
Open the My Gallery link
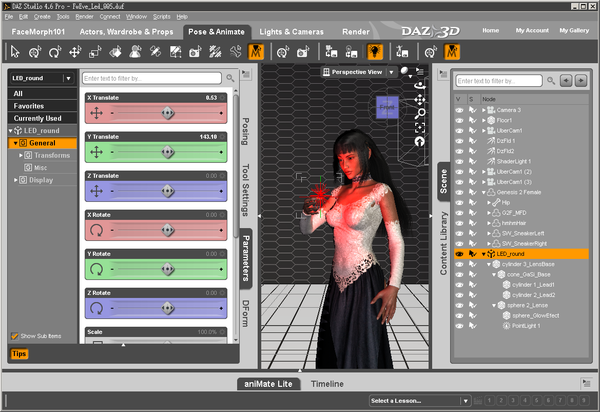pos(574,30)
